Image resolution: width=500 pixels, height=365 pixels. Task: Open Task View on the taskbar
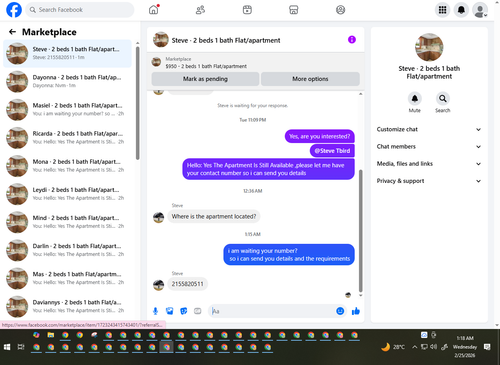[21, 347]
